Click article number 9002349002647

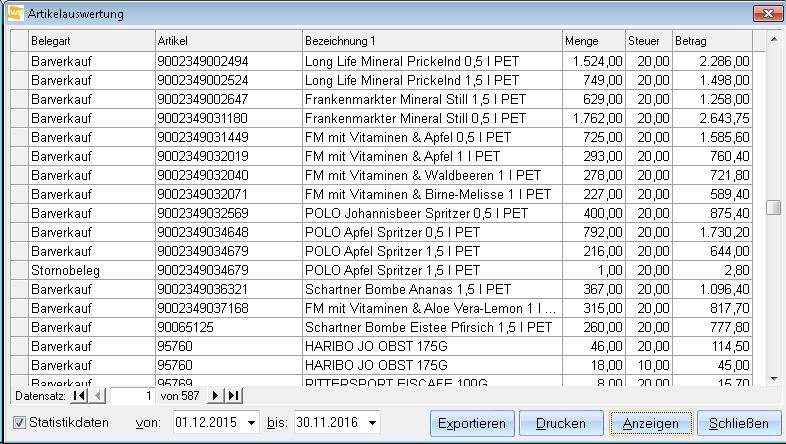(203, 99)
